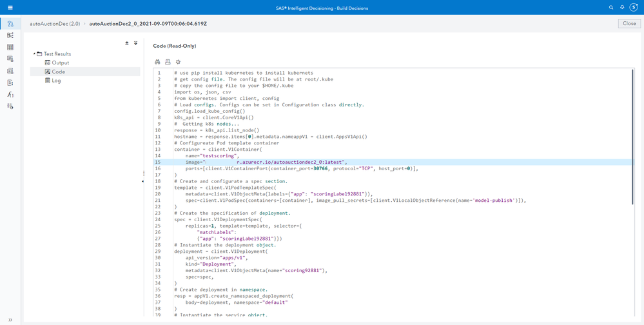This screenshot has width=644, height=325.
Task: Click line with 'model-publish' secret reference
Action: pos(356,201)
